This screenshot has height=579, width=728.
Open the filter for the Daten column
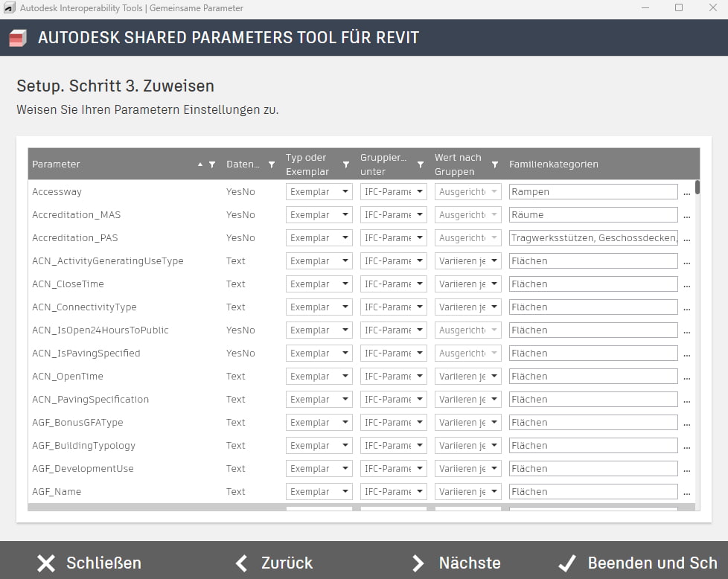tap(272, 164)
